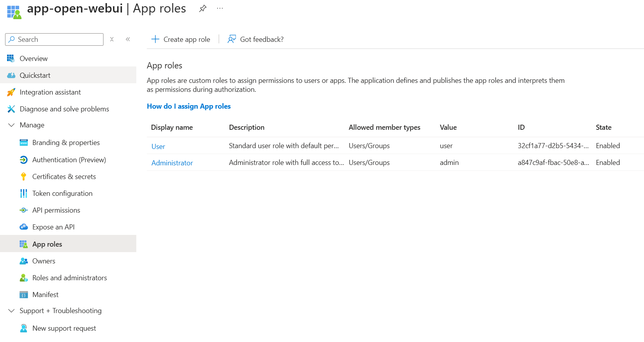Viewport: 644px width, 342px height.
Task: Open Branding & properties
Action: point(66,143)
